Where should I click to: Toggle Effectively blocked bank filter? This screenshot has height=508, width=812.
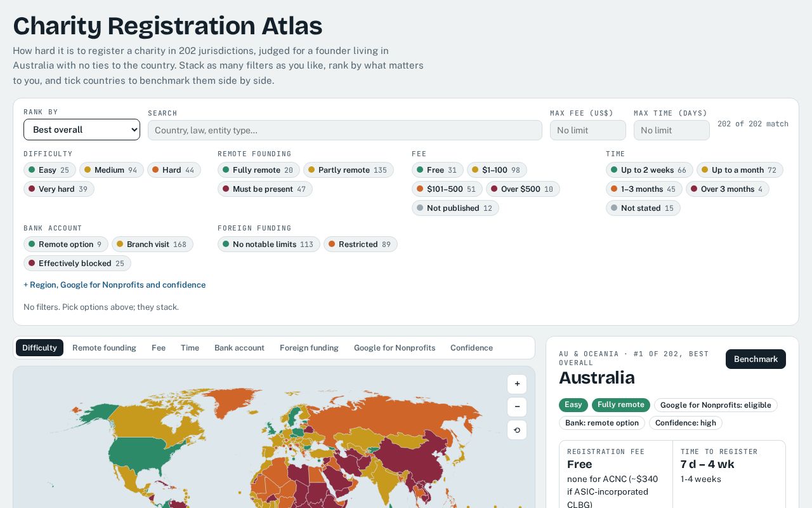[x=77, y=264]
